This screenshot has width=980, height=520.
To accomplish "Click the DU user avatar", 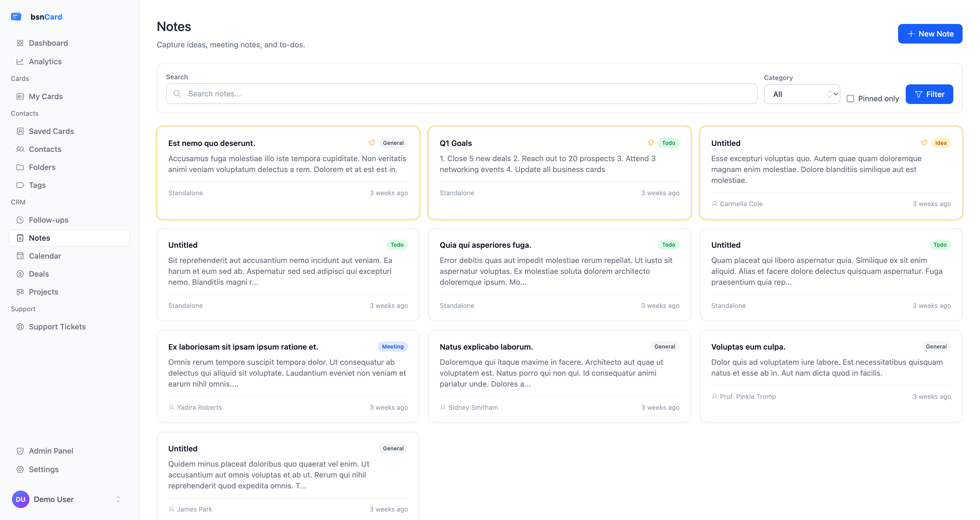I will [x=20, y=500].
